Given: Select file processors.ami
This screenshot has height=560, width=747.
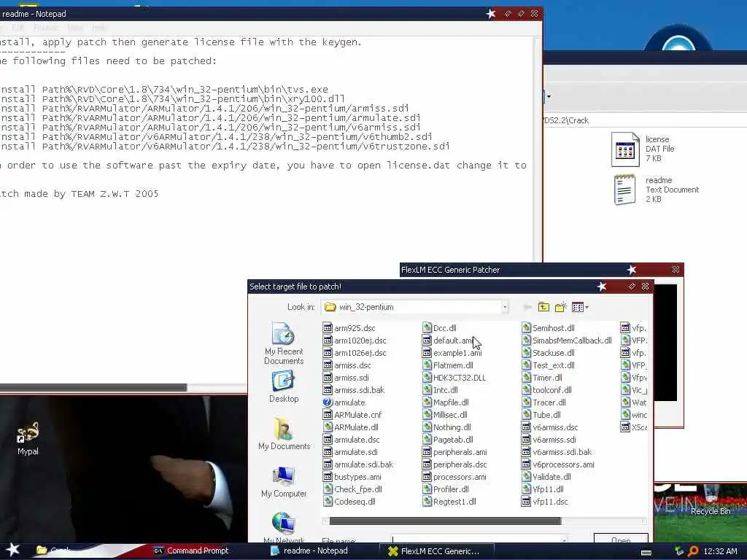Looking at the screenshot, I should [x=454, y=477].
